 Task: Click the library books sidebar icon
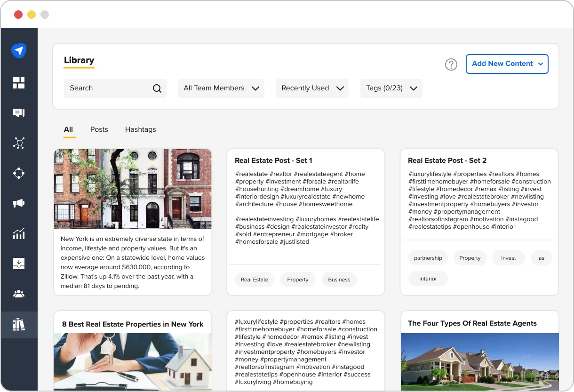tap(19, 325)
